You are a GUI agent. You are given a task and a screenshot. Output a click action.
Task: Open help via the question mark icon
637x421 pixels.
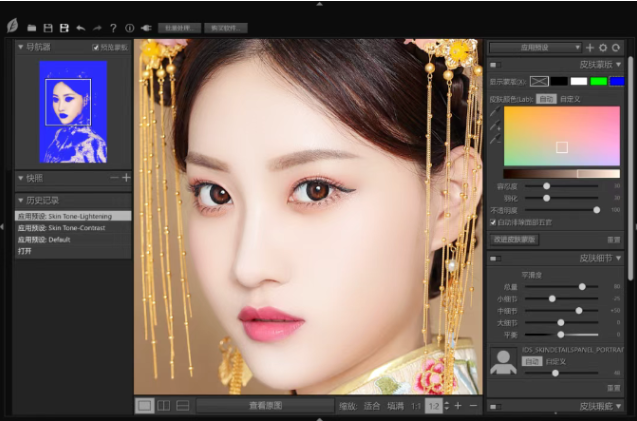[113, 28]
